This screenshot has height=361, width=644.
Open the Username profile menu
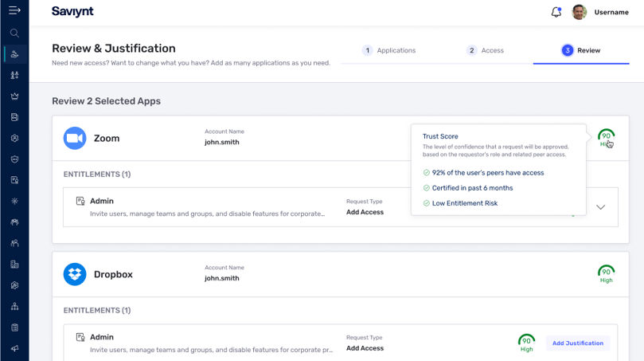tap(611, 12)
